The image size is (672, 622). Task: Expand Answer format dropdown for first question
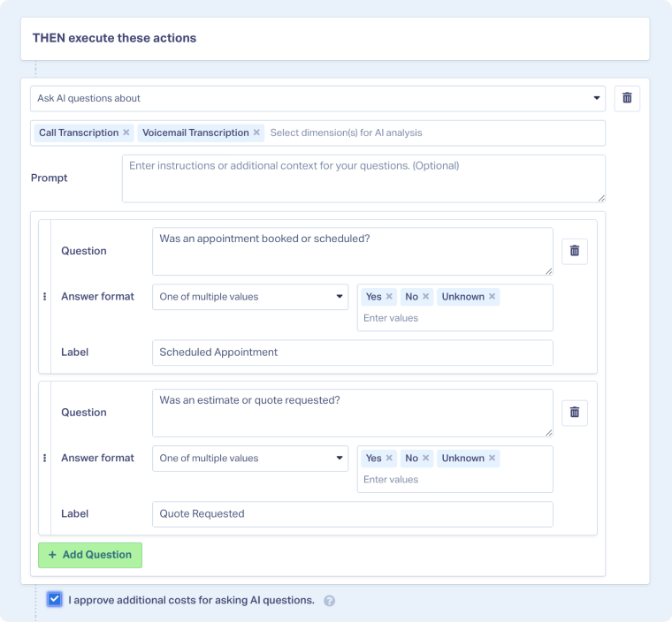pos(250,297)
